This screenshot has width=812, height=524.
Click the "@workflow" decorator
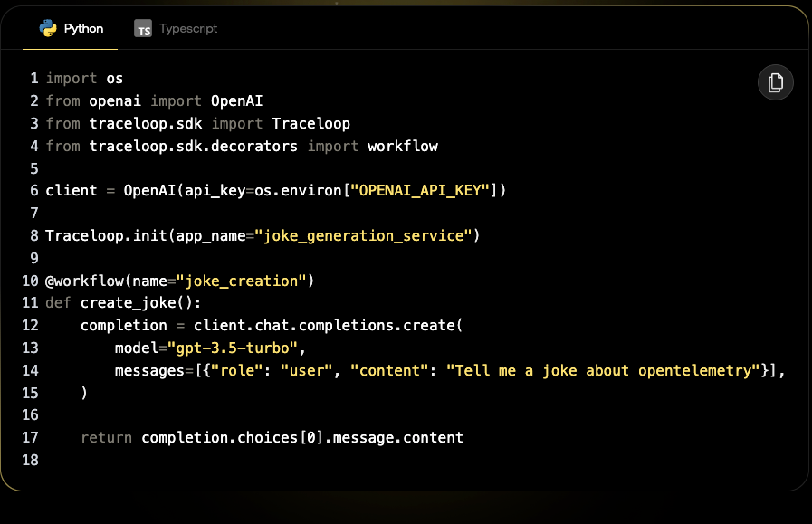point(84,281)
